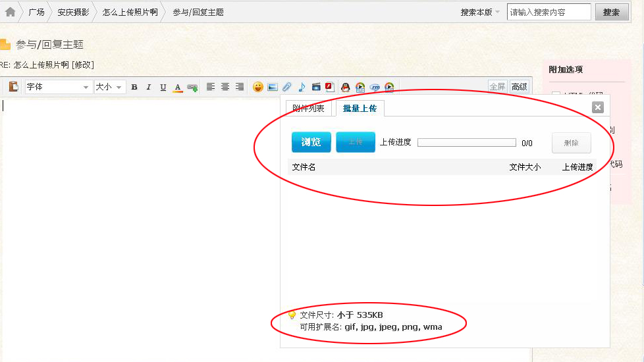
Task: Insert a smiley emoticon
Action: point(258,87)
